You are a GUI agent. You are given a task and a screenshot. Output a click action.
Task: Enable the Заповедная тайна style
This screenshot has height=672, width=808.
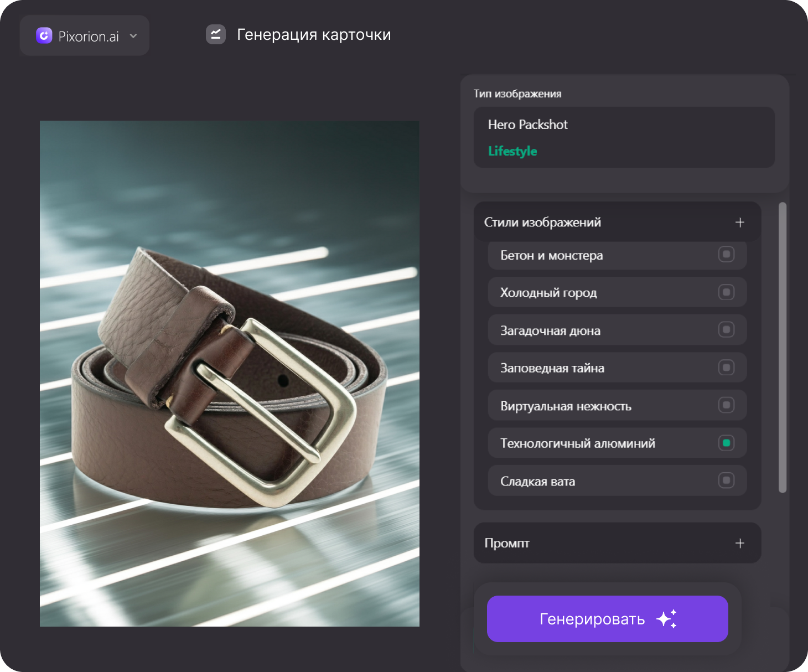(726, 367)
